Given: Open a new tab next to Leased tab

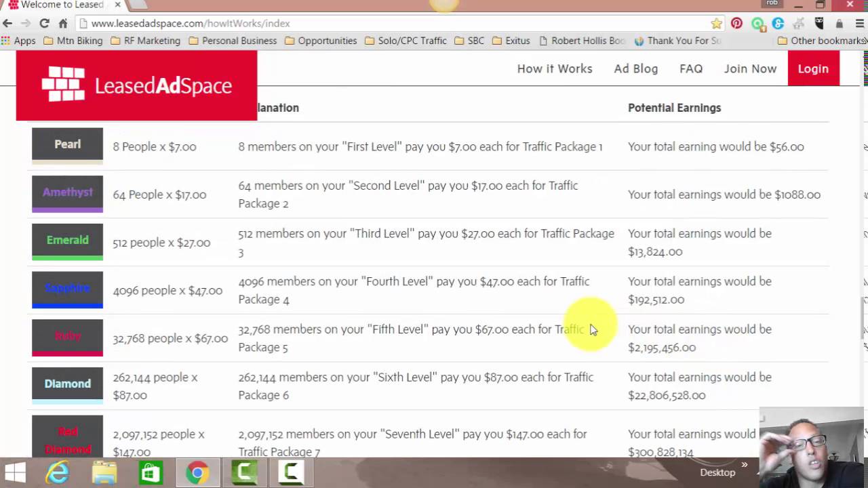Looking at the screenshot, I should [140, 5].
